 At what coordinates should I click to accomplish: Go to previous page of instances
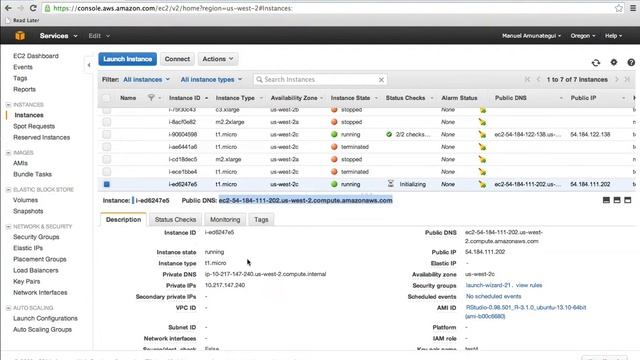point(538,79)
